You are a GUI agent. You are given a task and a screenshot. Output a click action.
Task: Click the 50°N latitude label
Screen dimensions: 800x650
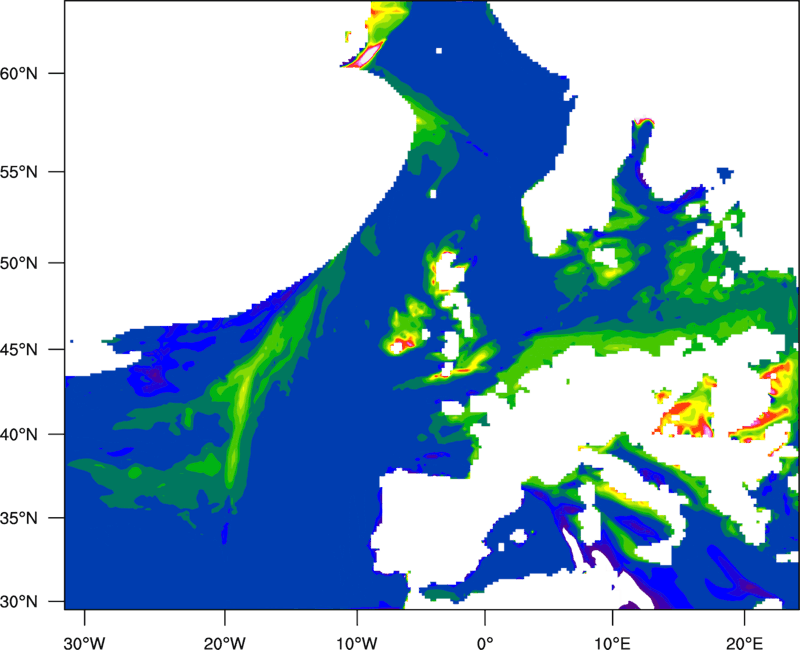pos(19,263)
